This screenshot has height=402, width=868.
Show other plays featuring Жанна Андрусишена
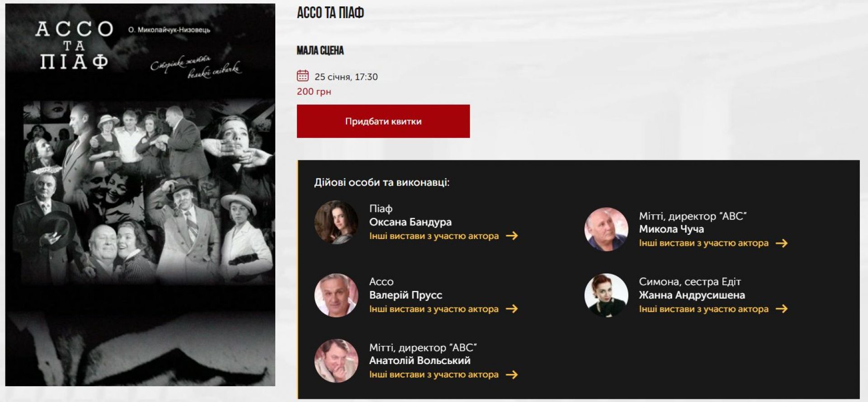(704, 309)
